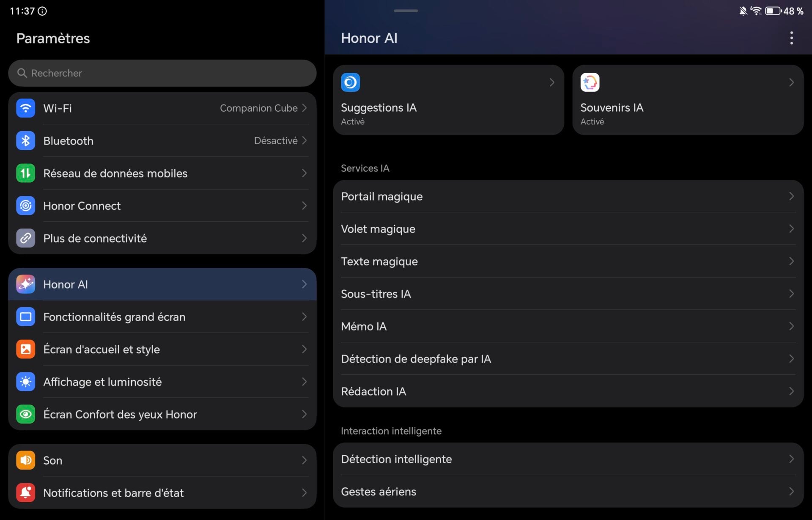Expand Portail magique with its chevron

tap(791, 196)
